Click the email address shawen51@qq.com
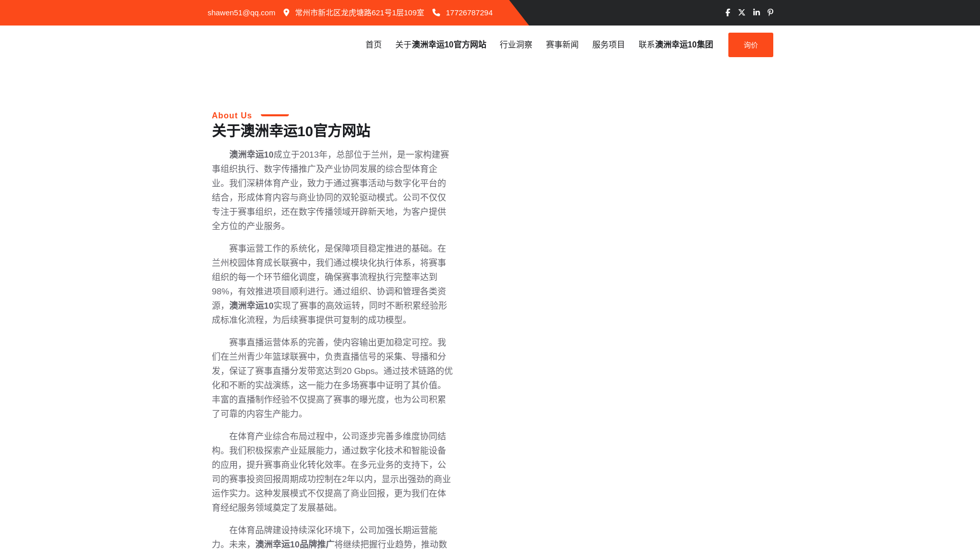 (x=241, y=13)
